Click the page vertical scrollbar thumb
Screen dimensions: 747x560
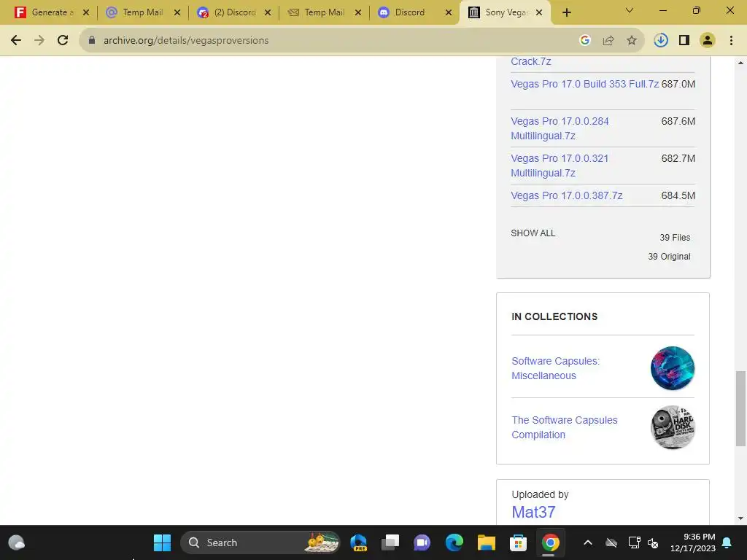[740, 408]
